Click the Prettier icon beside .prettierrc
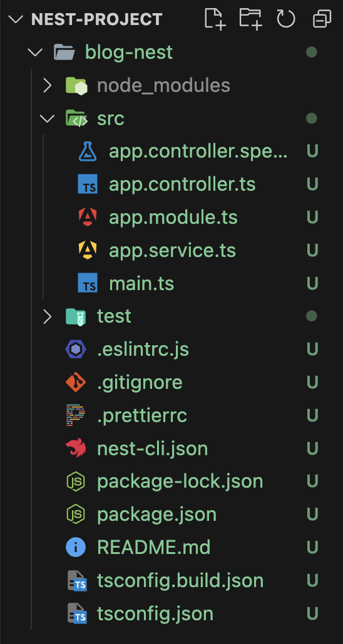This screenshot has height=644, width=343. 76,415
